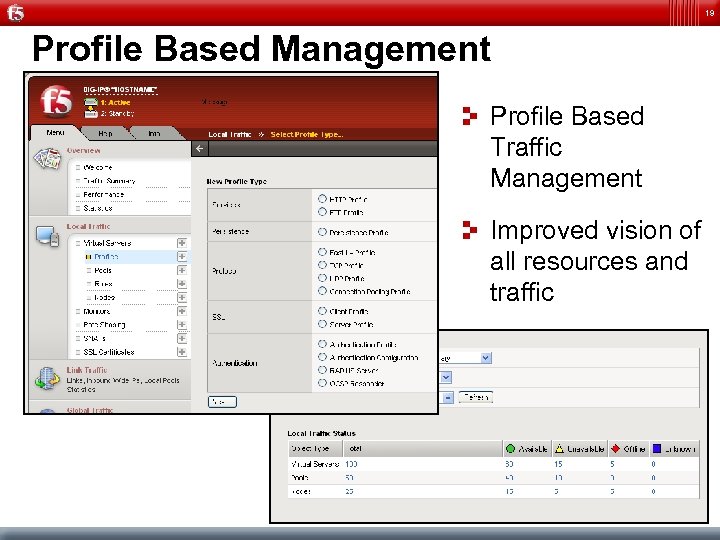This screenshot has height=540, width=720.
Task: Open Virtual Servers in Local Traffic menu
Action: [107, 243]
